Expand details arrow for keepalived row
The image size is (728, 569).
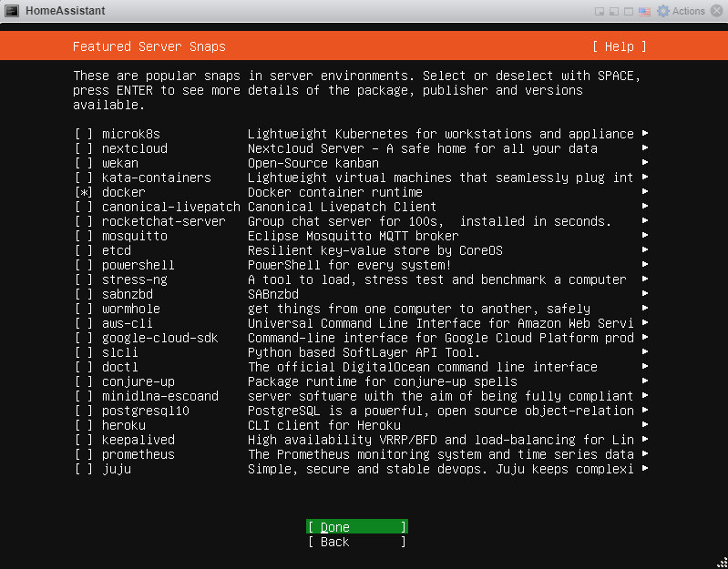pos(645,439)
